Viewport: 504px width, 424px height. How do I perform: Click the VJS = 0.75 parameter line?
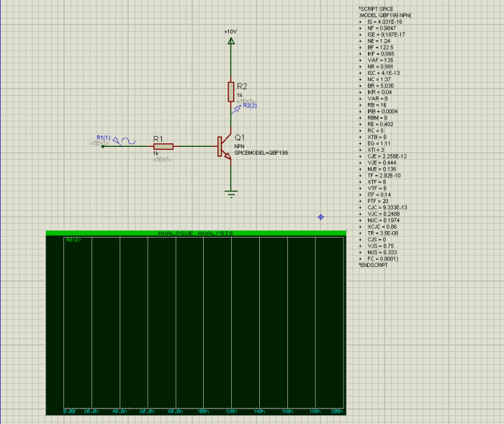377,246
